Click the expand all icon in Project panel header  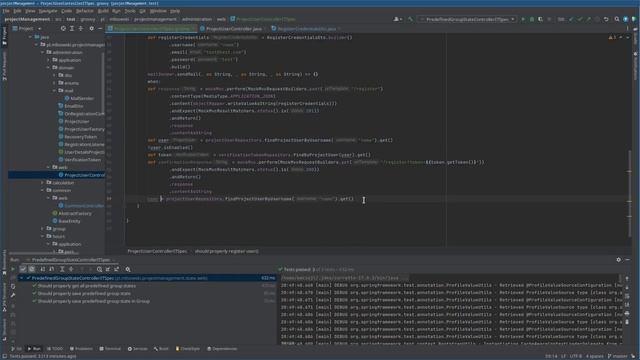pos(72,29)
